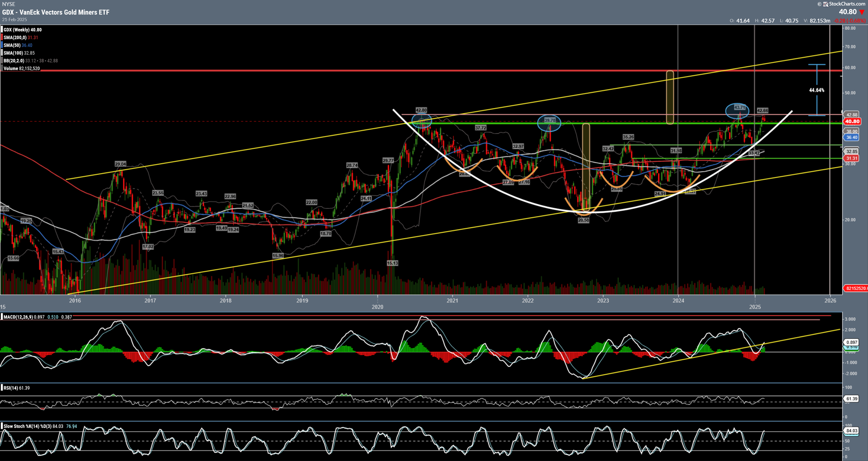Click the 2016 year label on the time axis
Screen dimensions: 868x461
[75, 301]
